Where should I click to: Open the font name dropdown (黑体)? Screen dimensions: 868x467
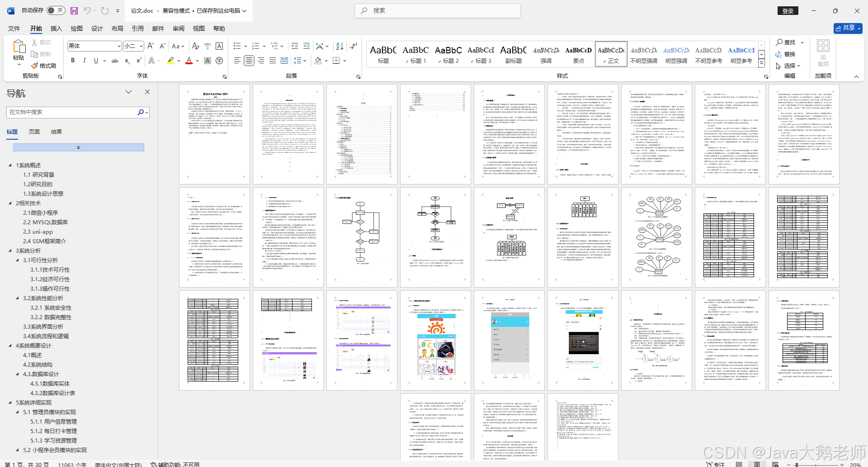pos(119,46)
